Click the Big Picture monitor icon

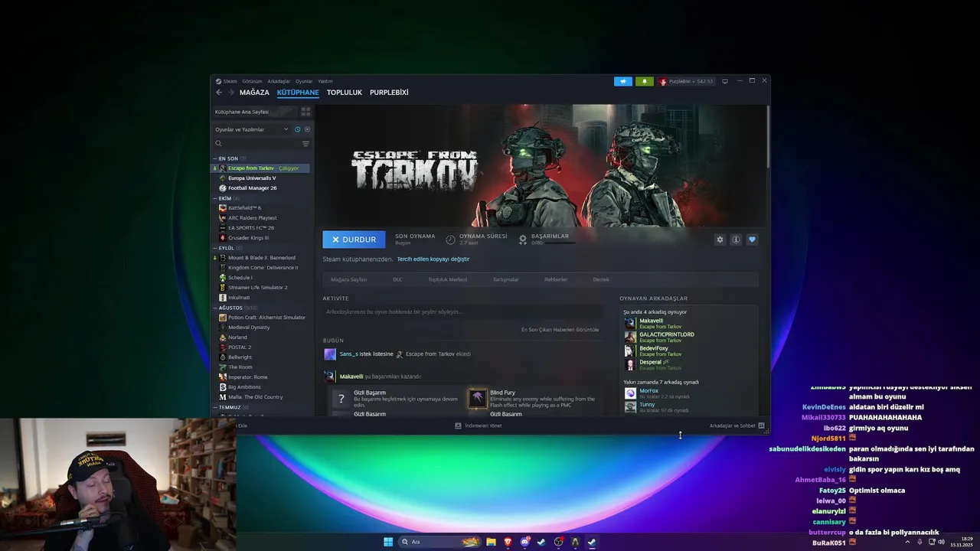tap(725, 81)
